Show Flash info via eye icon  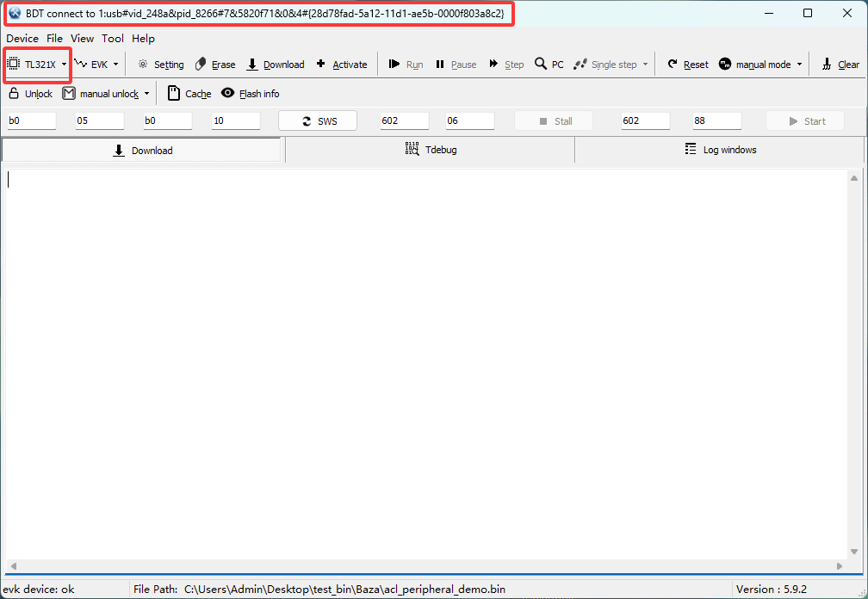[x=251, y=94]
